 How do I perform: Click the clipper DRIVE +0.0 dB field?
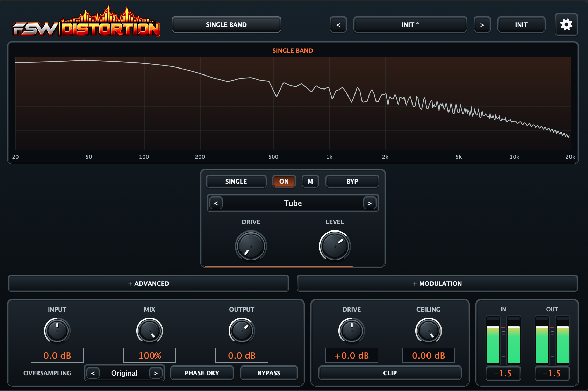[352, 355]
